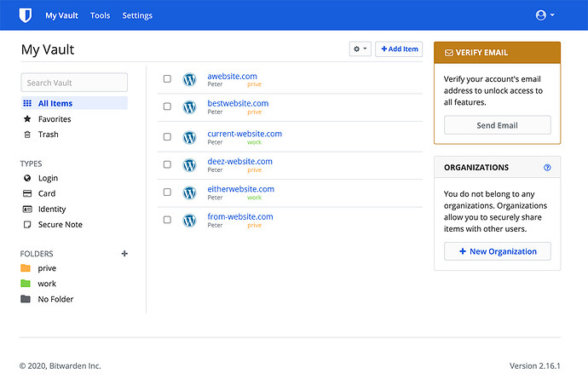Open the My Vault nav tab
588x379 pixels.
[x=61, y=15]
